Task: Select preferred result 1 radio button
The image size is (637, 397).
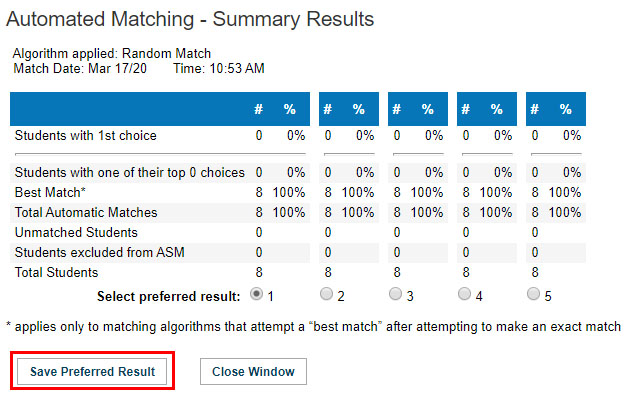Action: coord(256,293)
